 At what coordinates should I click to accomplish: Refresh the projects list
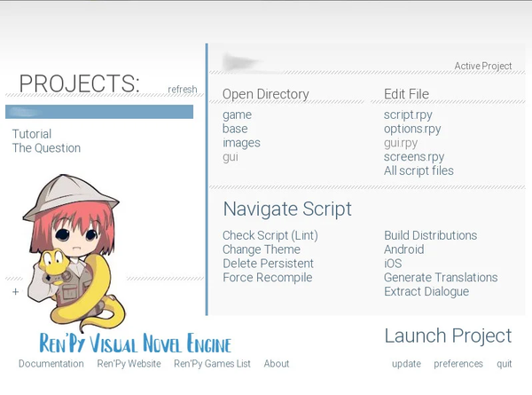[x=183, y=90]
